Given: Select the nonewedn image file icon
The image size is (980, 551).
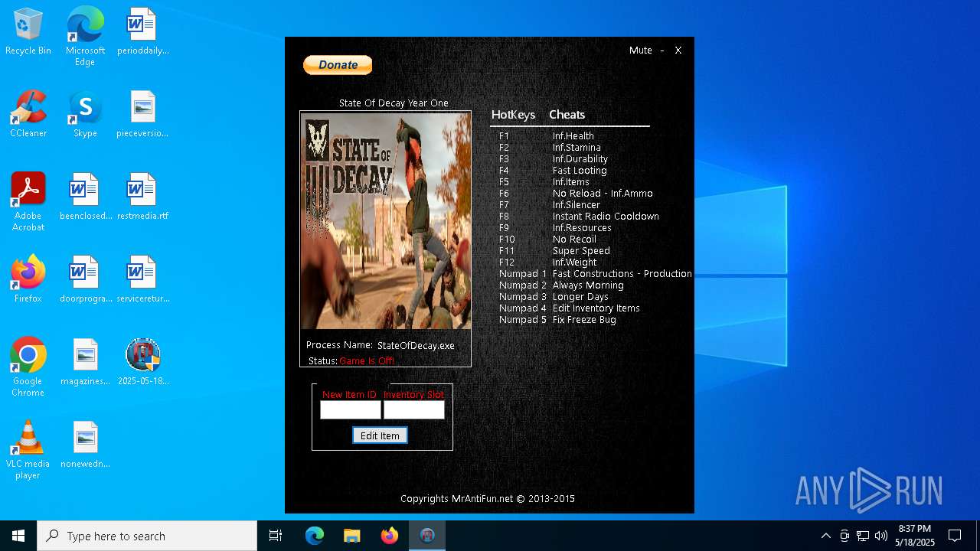Looking at the screenshot, I should point(85,445).
